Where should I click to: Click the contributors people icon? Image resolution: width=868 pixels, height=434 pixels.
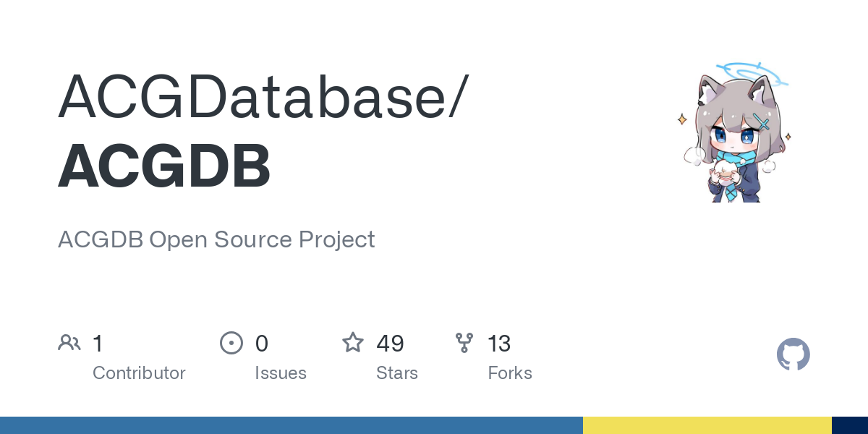click(x=69, y=343)
